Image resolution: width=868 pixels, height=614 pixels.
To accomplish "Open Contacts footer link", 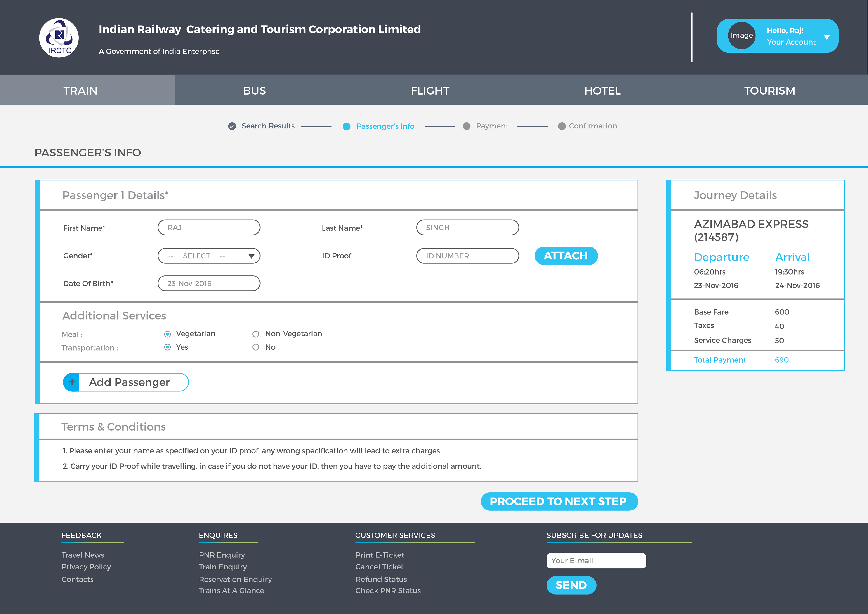I will coord(78,579).
